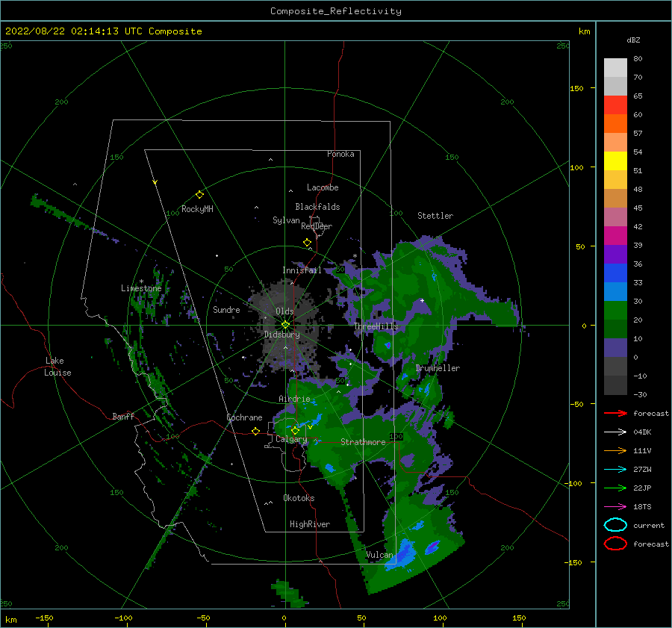Click the yellow diamond marker above Calgary label
The image size is (672, 628).
(x=295, y=430)
